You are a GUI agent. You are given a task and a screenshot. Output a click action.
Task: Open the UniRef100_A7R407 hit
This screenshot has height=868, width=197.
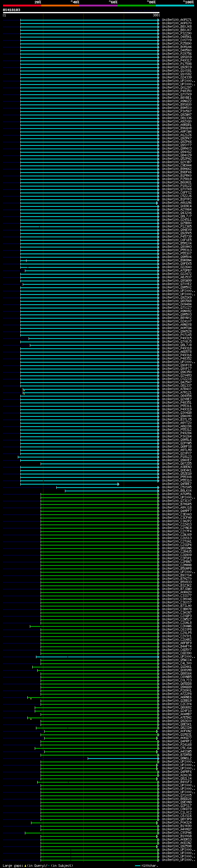pos(176,389)
